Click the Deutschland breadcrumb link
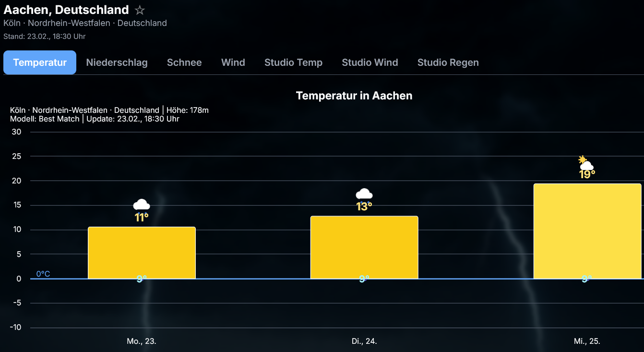Screen dimensions: 644x352 pyautogui.click(x=142, y=23)
